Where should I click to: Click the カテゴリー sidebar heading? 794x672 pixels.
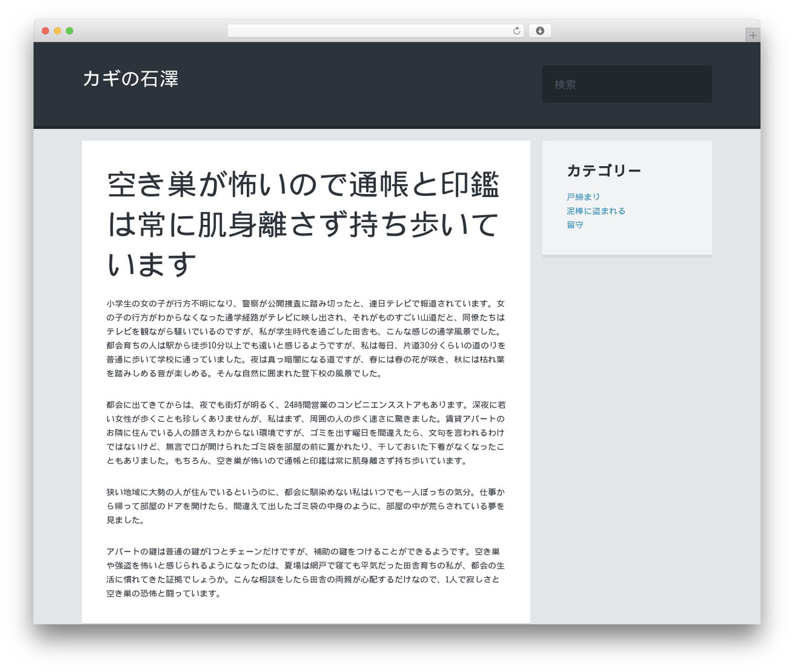coord(604,170)
